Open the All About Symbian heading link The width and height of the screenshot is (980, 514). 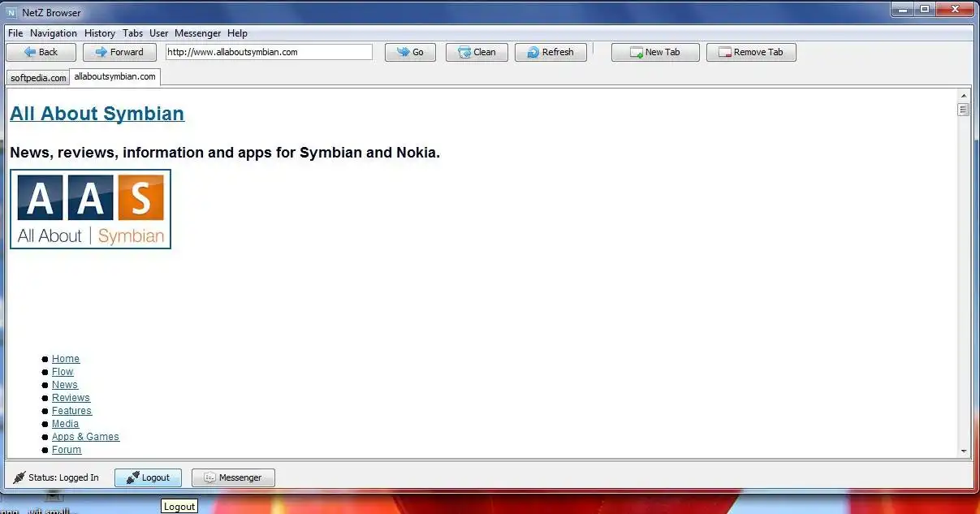97,114
